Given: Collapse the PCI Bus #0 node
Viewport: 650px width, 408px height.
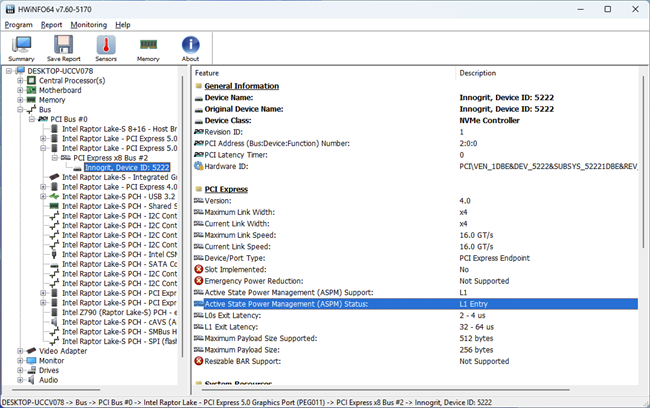Looking at the screenshot, I should point(31,119).
